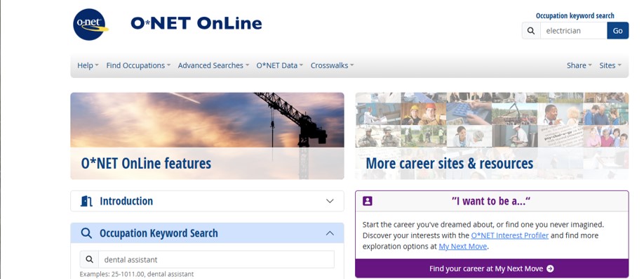Image resolution: width=644 pixels, height=279 pixels.
Task: Click the O*NET OnLine features banner
Action: click(207, 136)
